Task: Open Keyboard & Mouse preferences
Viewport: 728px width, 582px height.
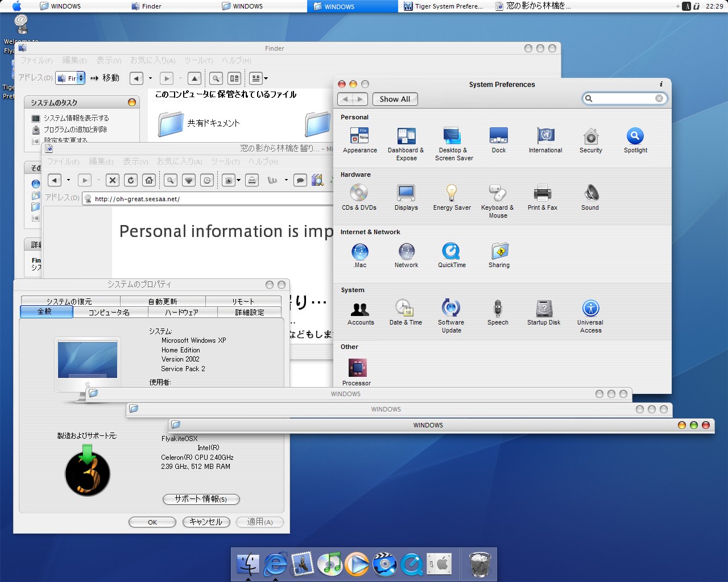Action: (x=498, y=201)
